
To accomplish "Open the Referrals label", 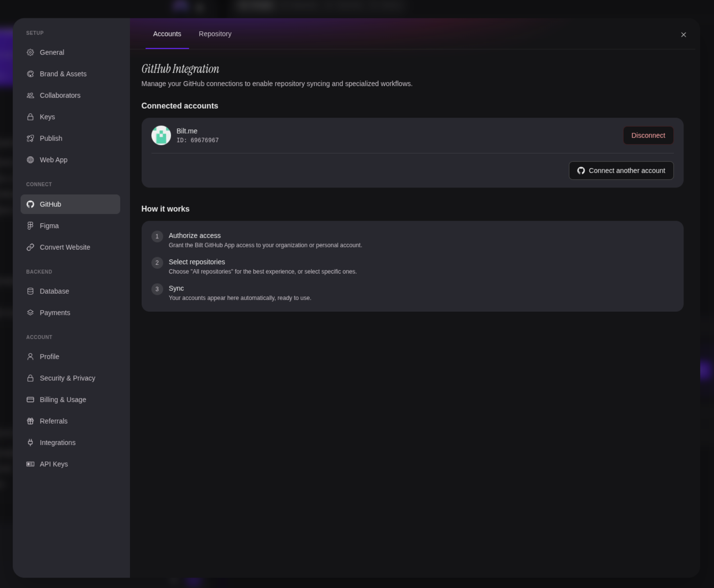I will click(54, 421).
